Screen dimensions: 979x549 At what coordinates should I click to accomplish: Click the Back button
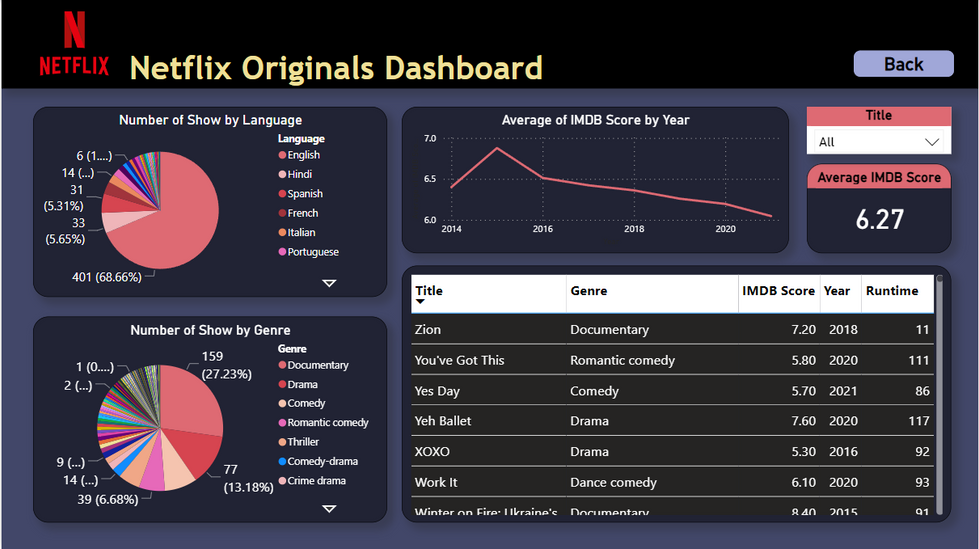click(903, 64)
